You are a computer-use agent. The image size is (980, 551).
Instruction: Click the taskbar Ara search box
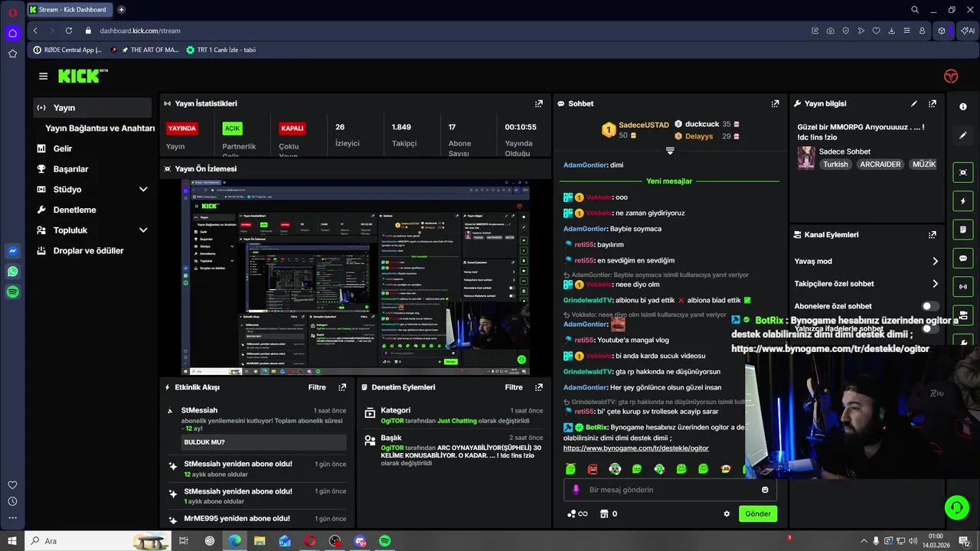coord(100,541)
